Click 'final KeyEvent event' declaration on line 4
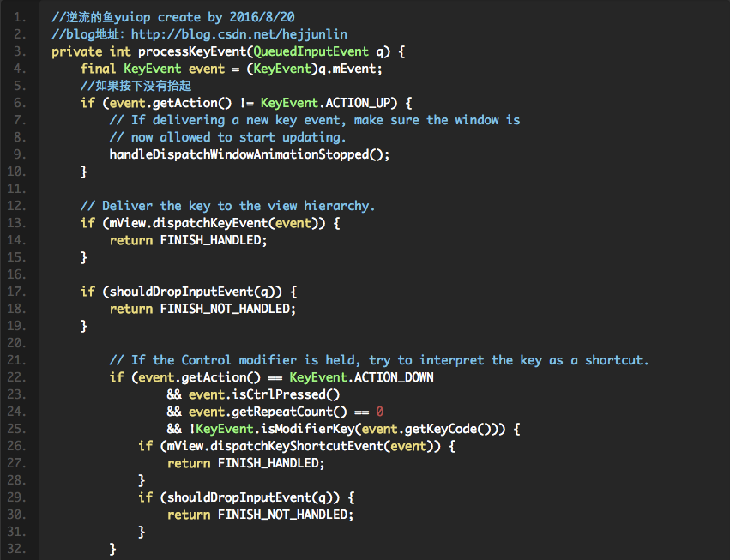This screenshot has width=730, height=560. pos(153,69)
